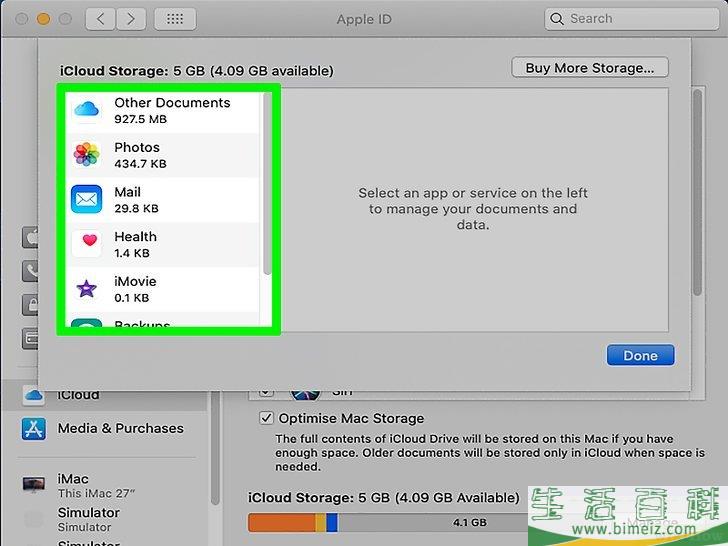Click the '4.1 GB' storage bar label
Image resolution: width=728 pixels, height=546 pixels.
tap(469, 522)
